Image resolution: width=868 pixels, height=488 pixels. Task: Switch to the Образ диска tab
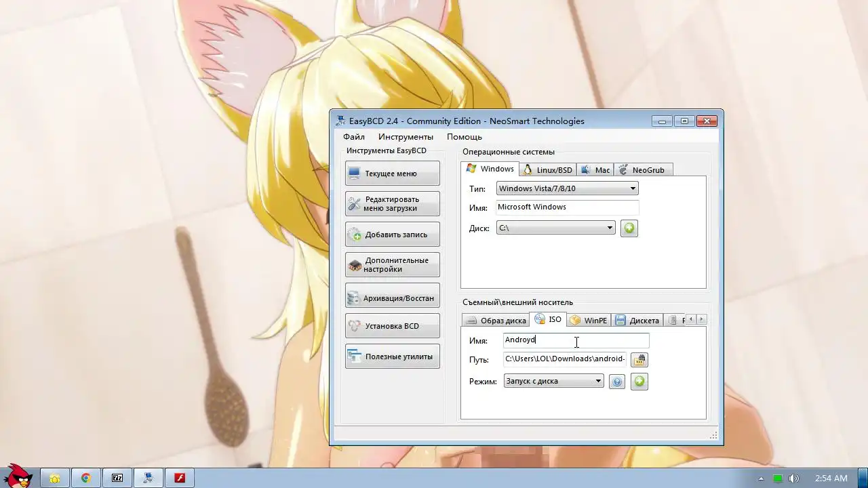click(496, 321)
